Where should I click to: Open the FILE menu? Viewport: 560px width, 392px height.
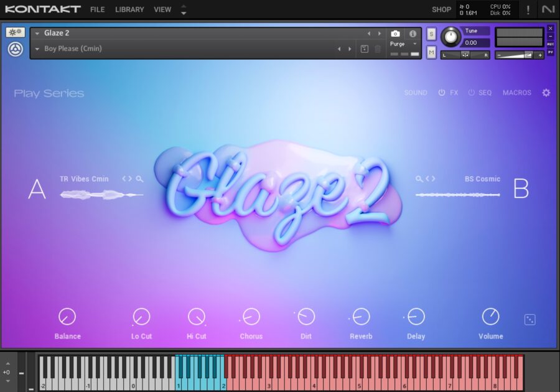(98, 9)
